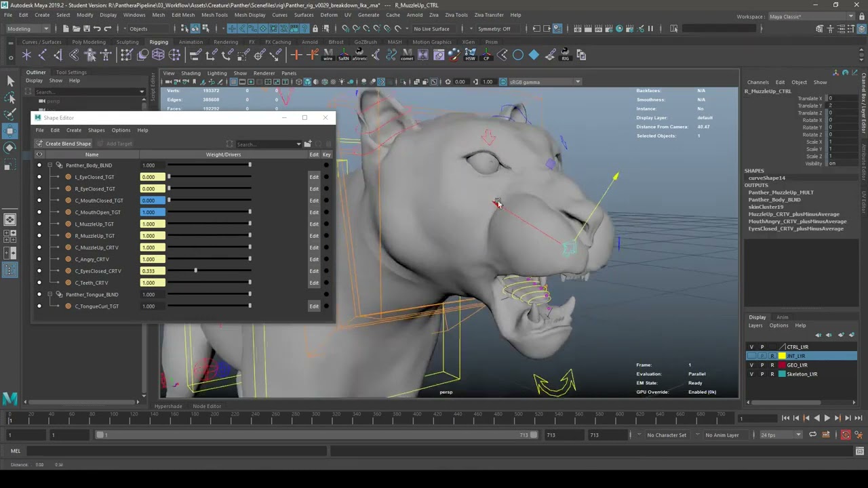Viewport: 868px width, 488px height.
Task: Open viewport Lighting menu
Action: [x=217, y=73]
